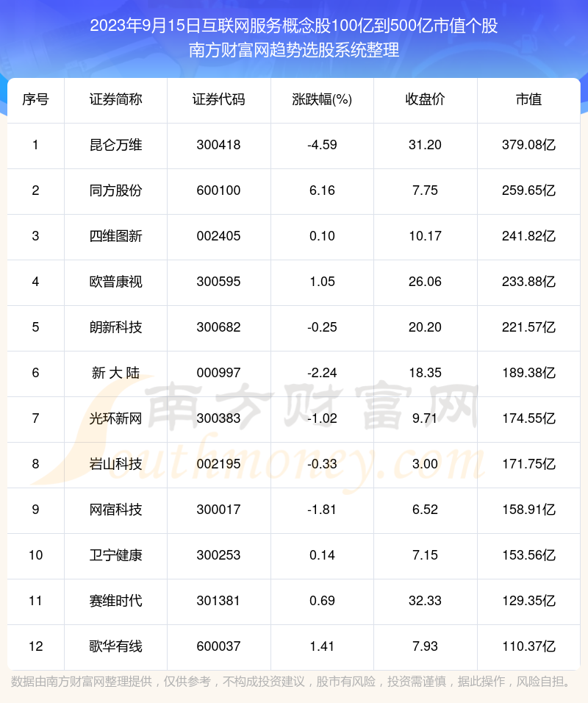
Task: Click market value 189.38亿
Action: click(x=529, y=373)
